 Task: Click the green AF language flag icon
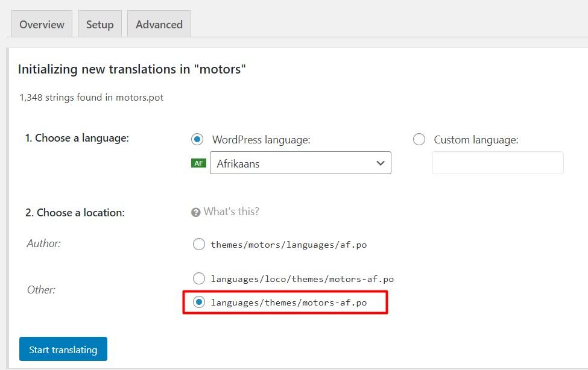tap(198, 163)
